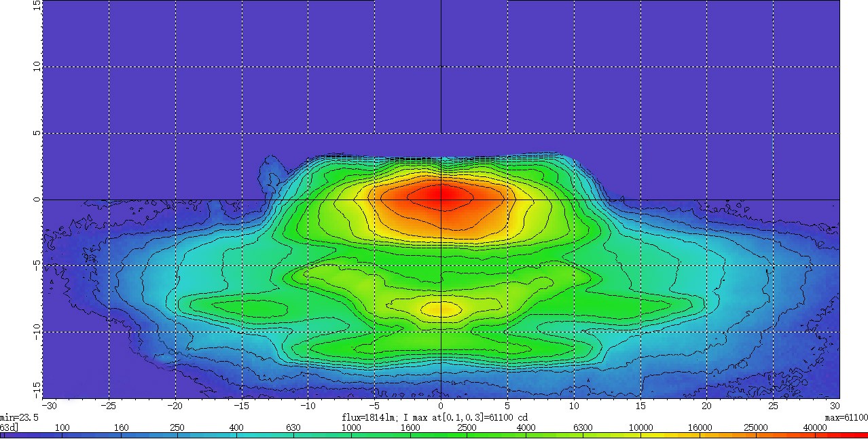The image size is (868, 439).
Task: Click the max=61100 label
Action: (850, 417)
